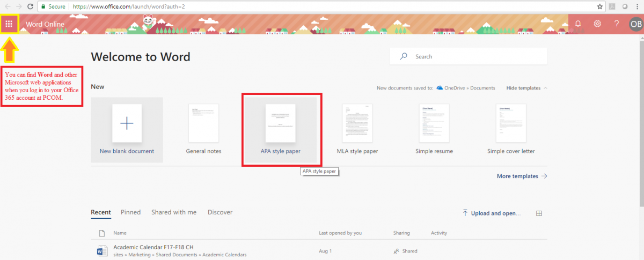Viewport: 644px width, 260px height.
Task: Switch to the Pinned tab
Action: tap(130, 212)
